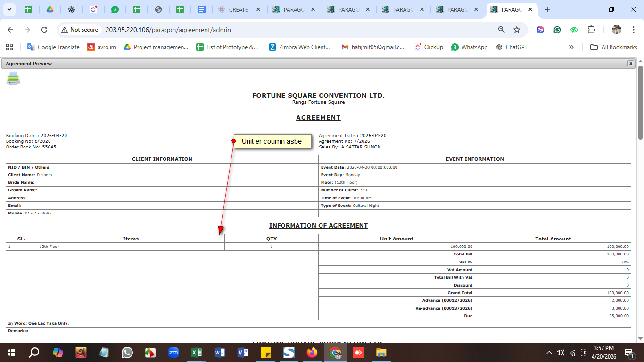Viewport: 644px width, 362px height.
Task: Launch Copilot from the taskbar
Action: [x=58, y=353]
